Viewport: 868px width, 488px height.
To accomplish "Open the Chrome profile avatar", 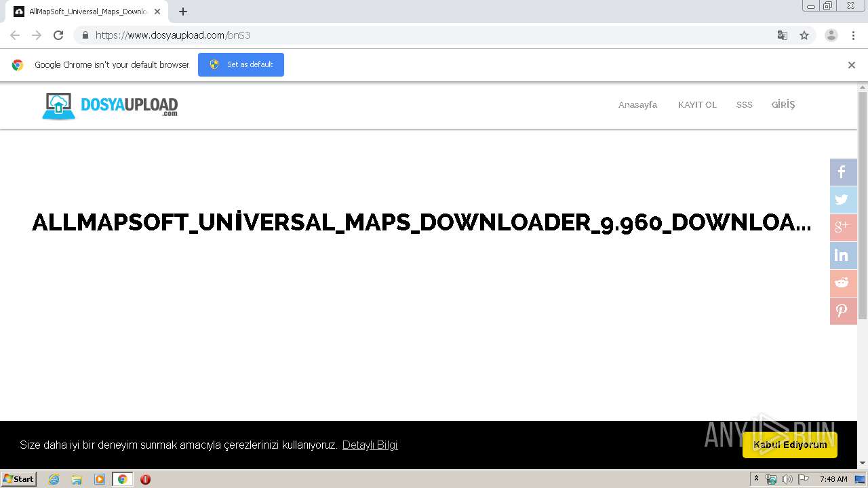I will click(x=831, y=35).
